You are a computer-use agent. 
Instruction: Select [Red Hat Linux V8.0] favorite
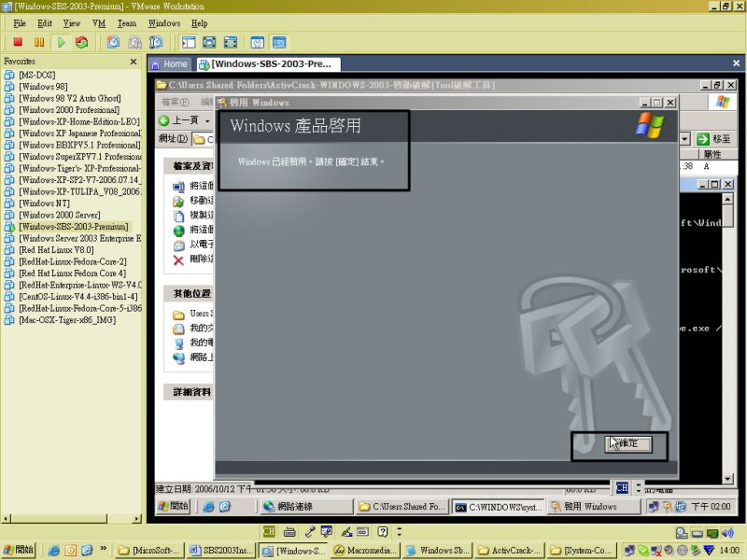[56, 250]
